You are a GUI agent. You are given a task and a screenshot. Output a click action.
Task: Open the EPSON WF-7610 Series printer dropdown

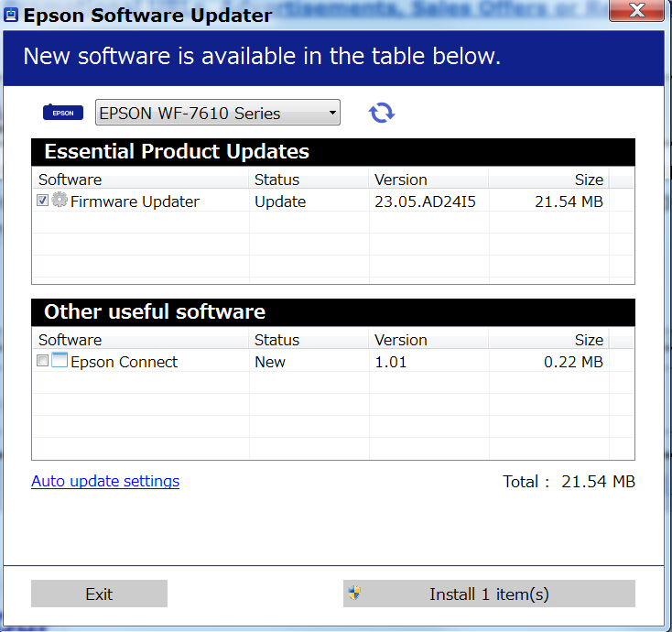tap(218, 113)
